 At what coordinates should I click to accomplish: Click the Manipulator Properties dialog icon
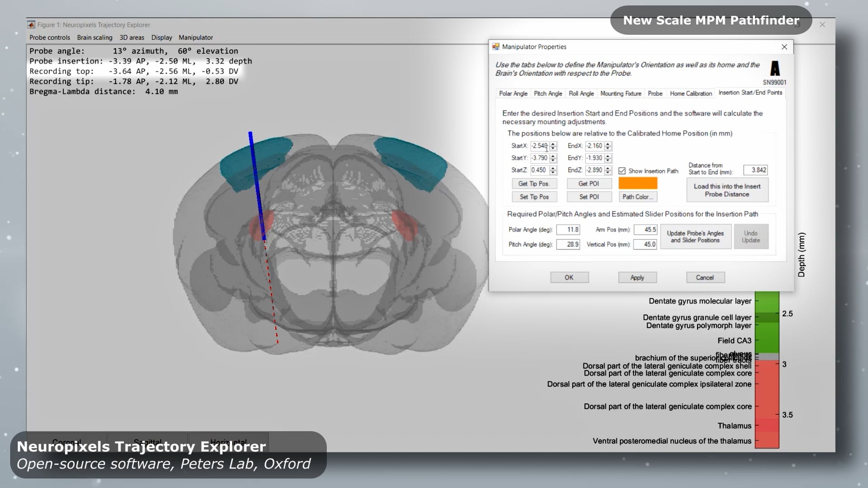tap(496, 47)
